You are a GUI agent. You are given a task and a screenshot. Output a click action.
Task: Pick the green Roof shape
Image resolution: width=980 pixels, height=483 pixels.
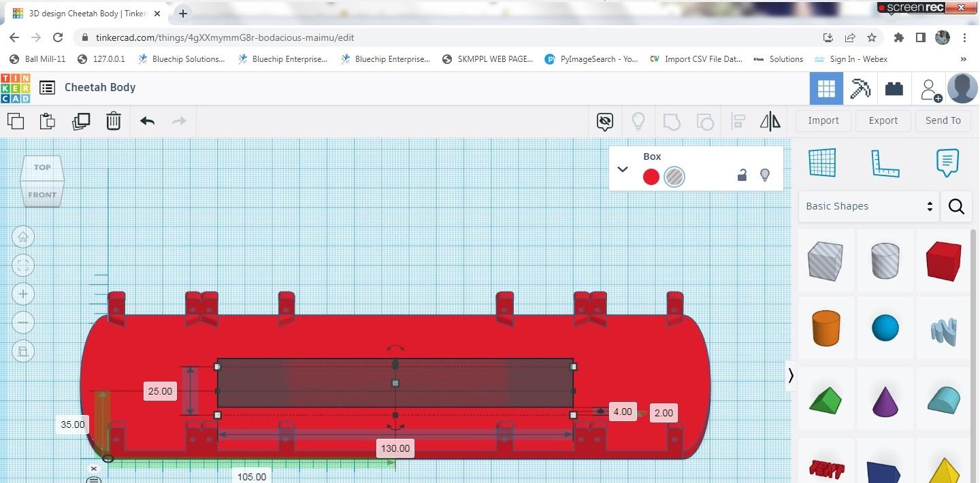(x=825, y=399)
